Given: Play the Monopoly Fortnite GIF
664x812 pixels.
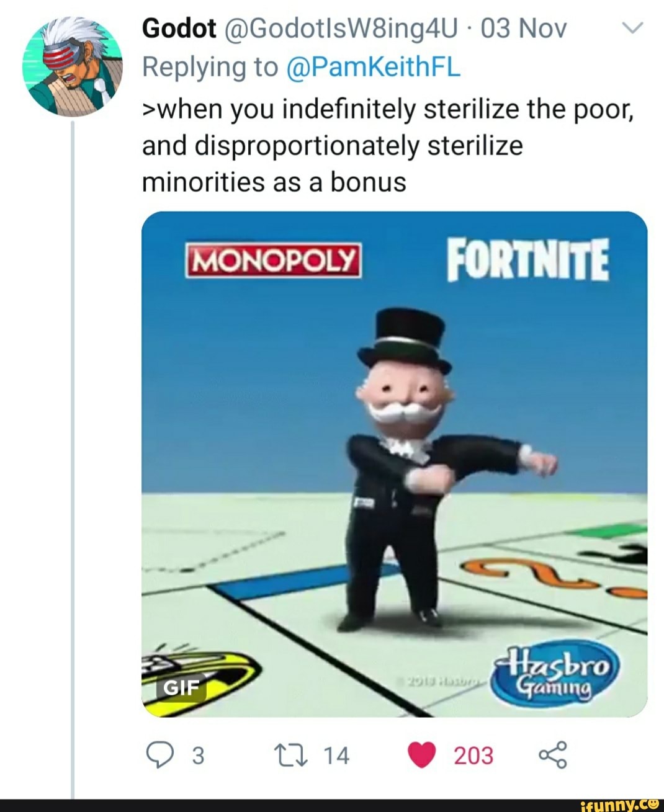Looking at the screenshot, I should click(395, 464).
